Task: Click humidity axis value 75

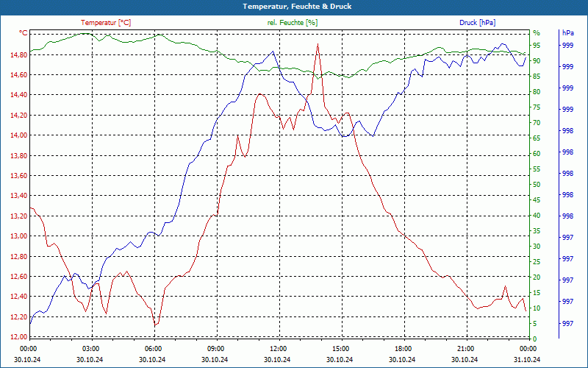Action: click(537, 107)
